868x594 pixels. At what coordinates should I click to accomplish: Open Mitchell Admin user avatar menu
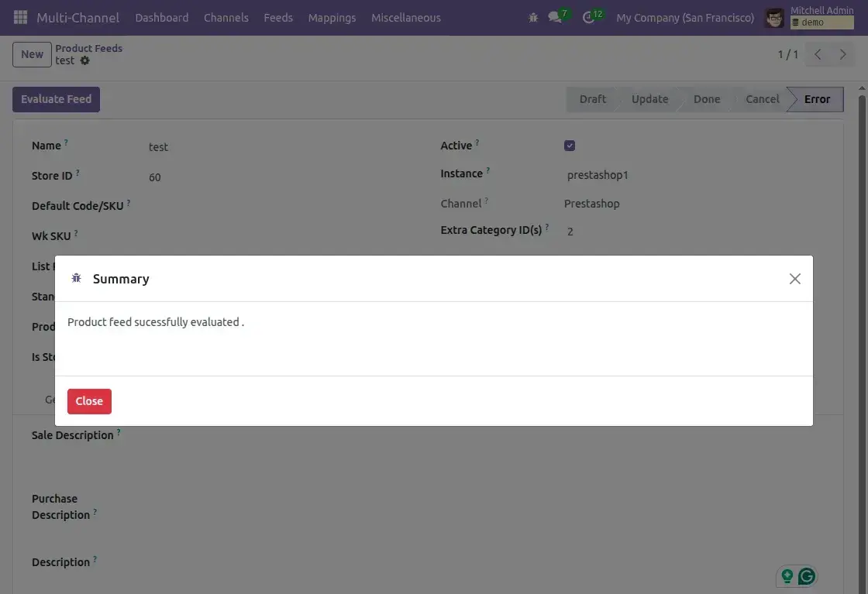774,18
